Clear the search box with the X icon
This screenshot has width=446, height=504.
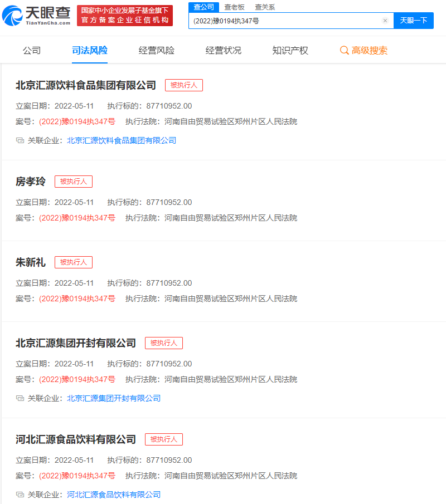pos(385,21)
